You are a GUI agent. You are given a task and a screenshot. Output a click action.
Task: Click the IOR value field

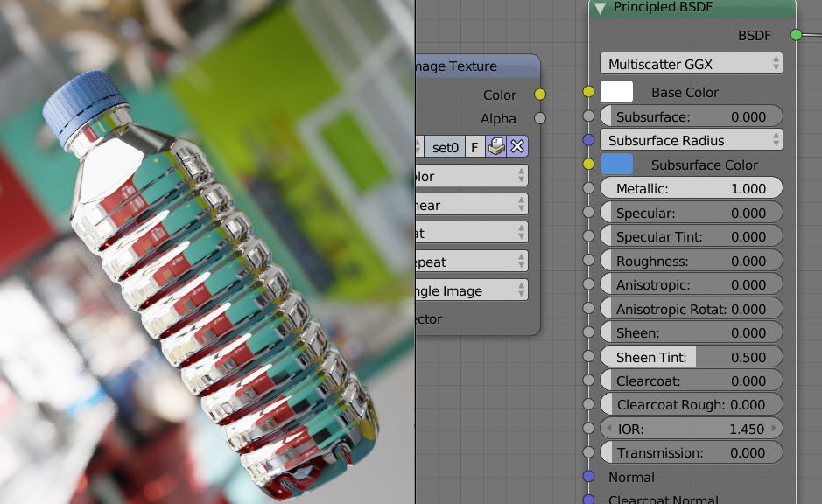[x=691, y=429]
